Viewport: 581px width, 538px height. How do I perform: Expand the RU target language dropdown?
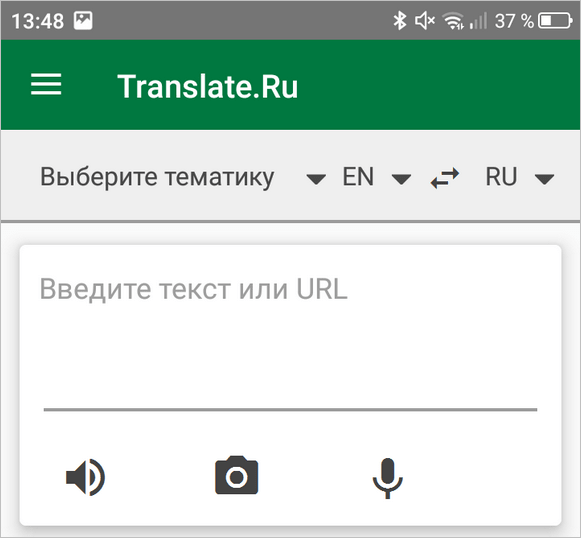519,177
